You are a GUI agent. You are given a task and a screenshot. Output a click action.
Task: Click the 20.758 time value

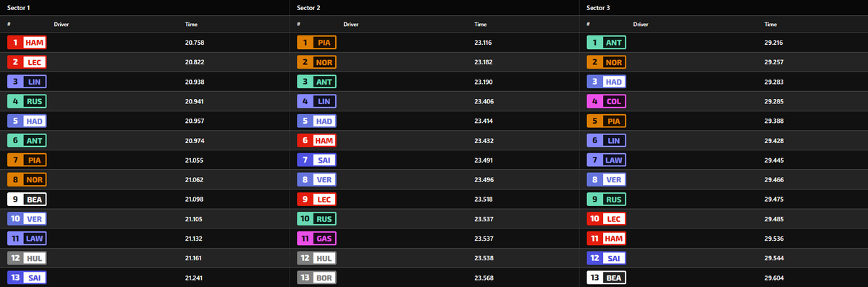[194, 43]
